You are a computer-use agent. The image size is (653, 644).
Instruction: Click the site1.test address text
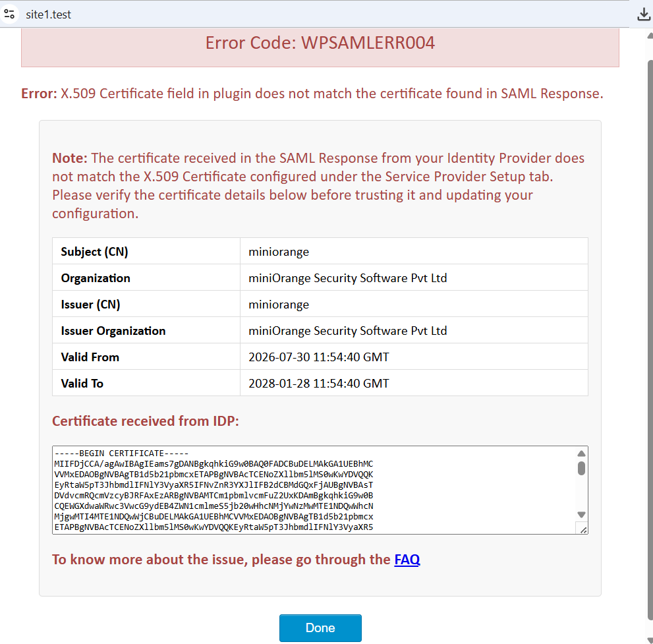click(x=48, y=15)
